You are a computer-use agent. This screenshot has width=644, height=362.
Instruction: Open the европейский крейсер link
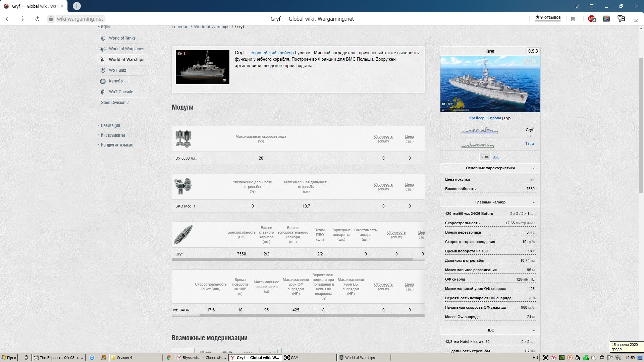(x=272, y=53)
